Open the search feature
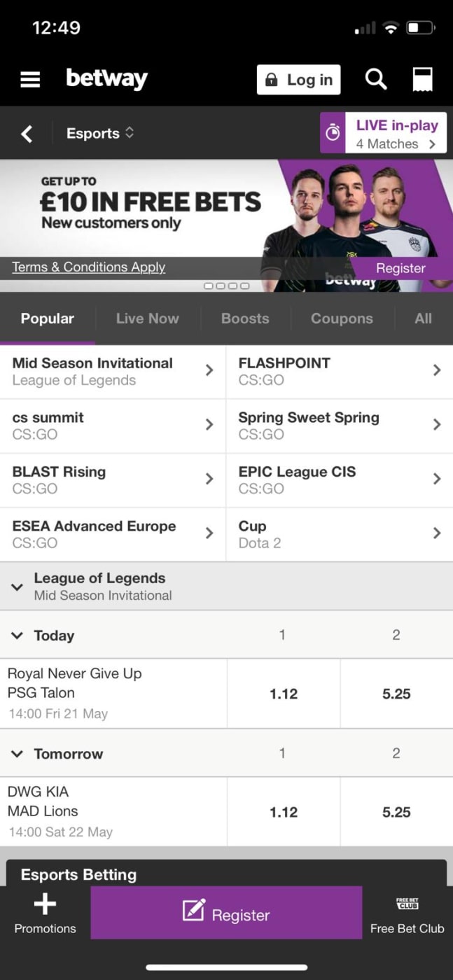The height and width of the screenshot is (980, 453). [x=376, y=79]
